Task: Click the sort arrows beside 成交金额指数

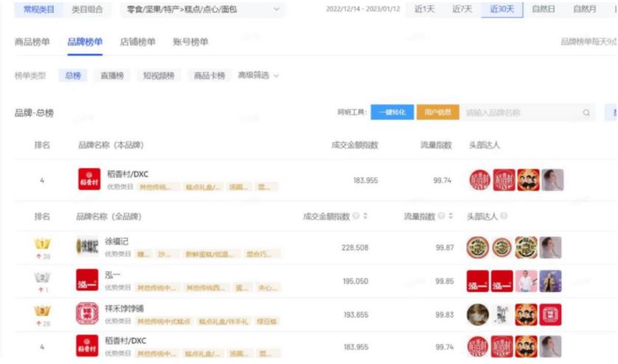Action: [365, 217]
